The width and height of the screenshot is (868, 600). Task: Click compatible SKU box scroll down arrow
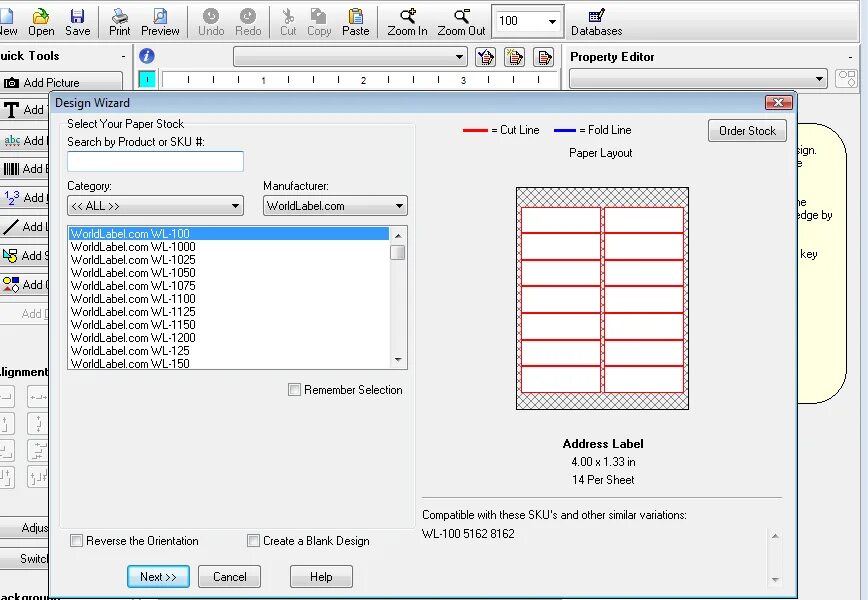(x=775, y=580)
